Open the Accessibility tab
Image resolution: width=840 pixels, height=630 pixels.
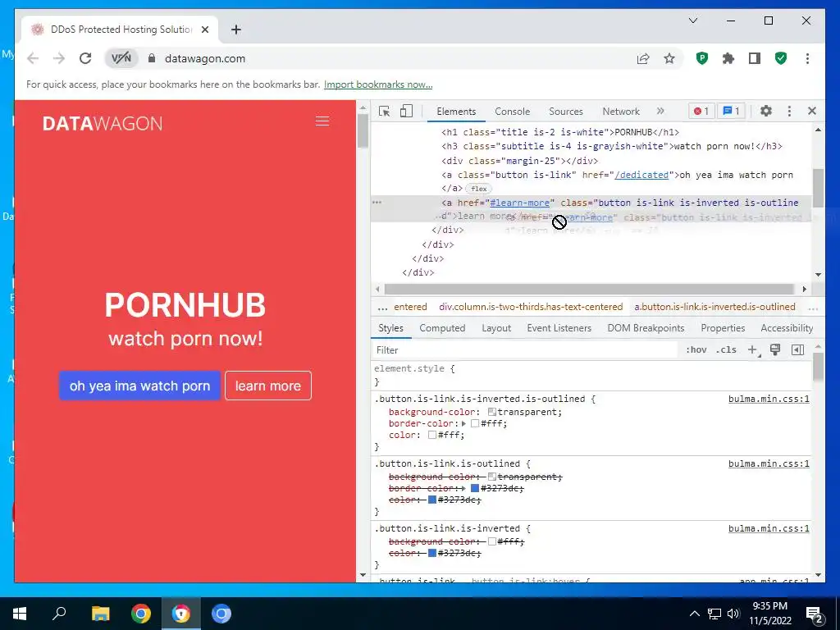tap(787, 328)
